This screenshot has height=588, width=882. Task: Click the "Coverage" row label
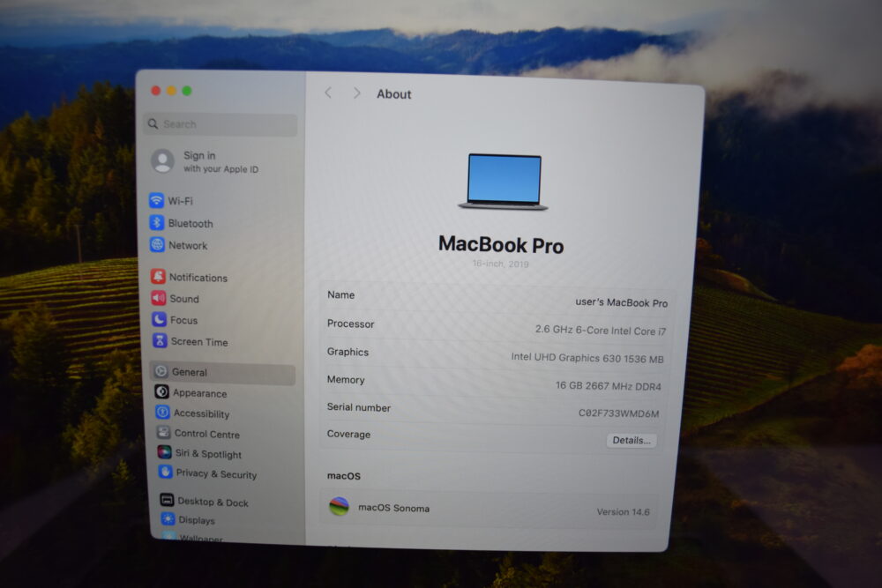348,434
